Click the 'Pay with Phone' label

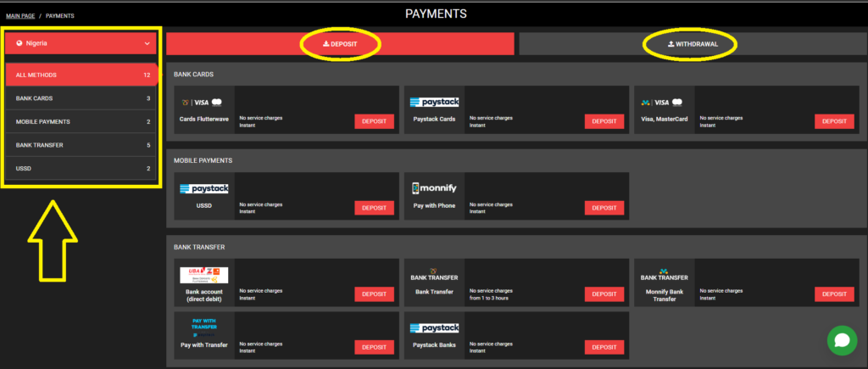click(x=435, y=205)
